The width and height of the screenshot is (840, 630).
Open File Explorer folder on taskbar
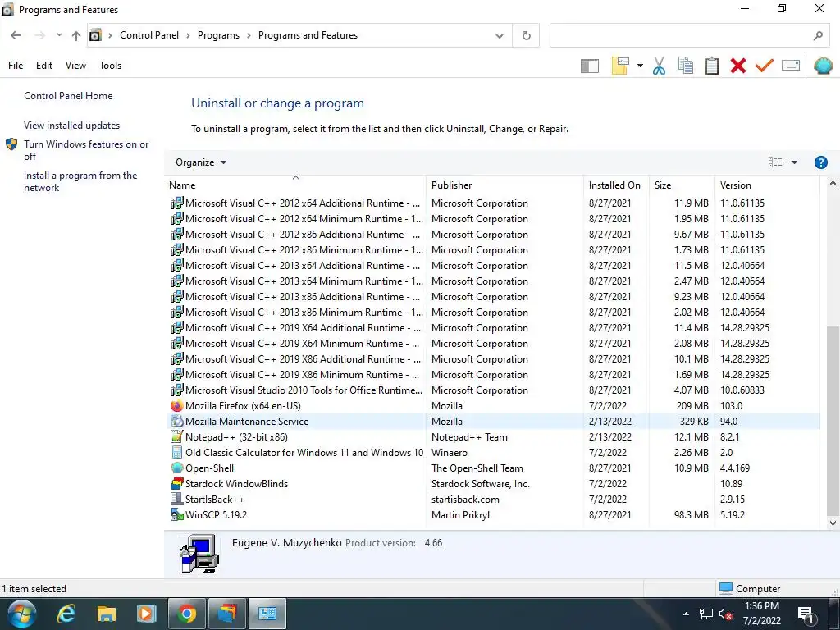click(x=106, y=614)
